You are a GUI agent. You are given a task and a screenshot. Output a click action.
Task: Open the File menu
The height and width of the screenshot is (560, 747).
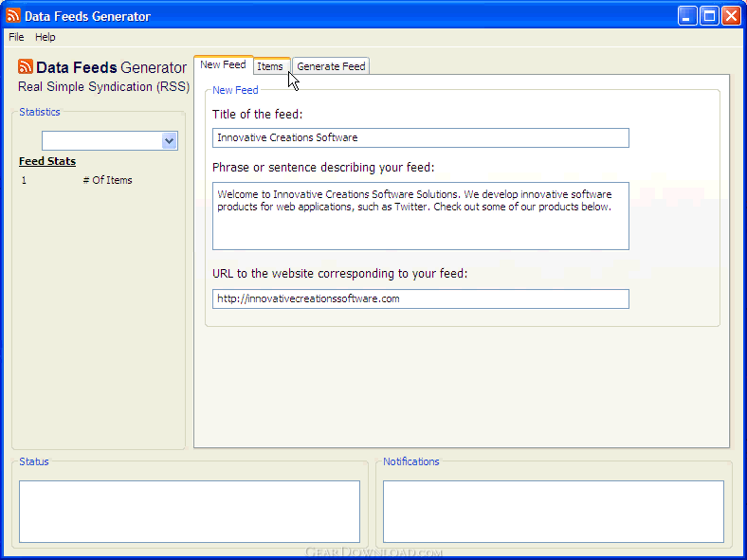pyautogui.click(x=16, y=37)
